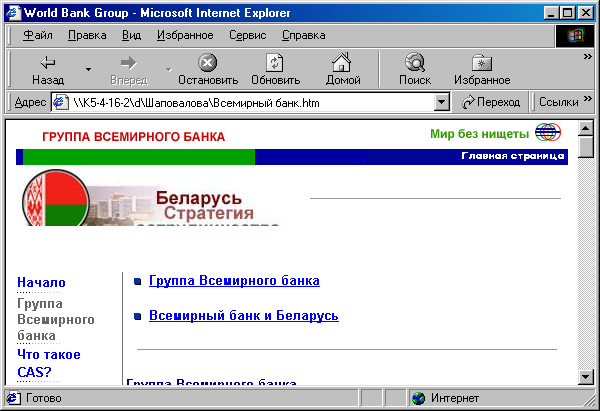Open the Файл menu
The height and width of the screenshot is (411, 600).
click(38, 35)
